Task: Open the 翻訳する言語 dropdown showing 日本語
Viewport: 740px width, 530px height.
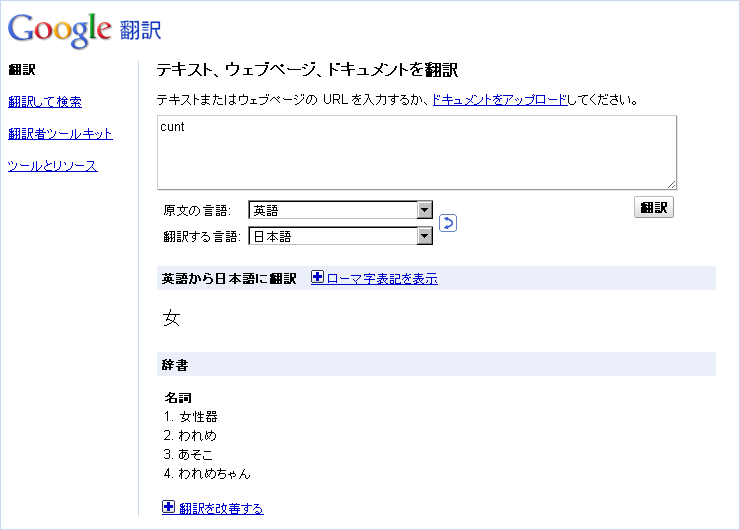Action: pos(340,236)
